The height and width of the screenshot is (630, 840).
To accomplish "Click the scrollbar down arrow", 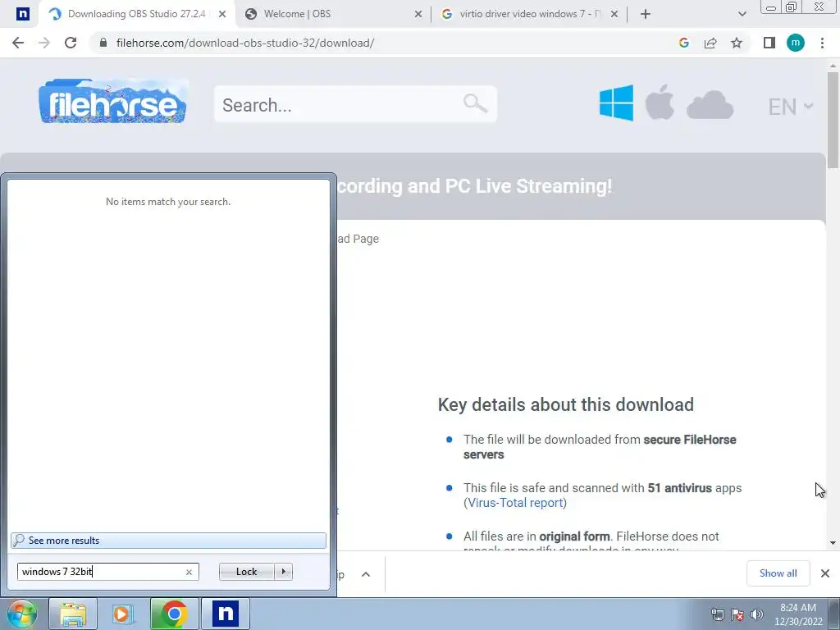I will [833, 543].
